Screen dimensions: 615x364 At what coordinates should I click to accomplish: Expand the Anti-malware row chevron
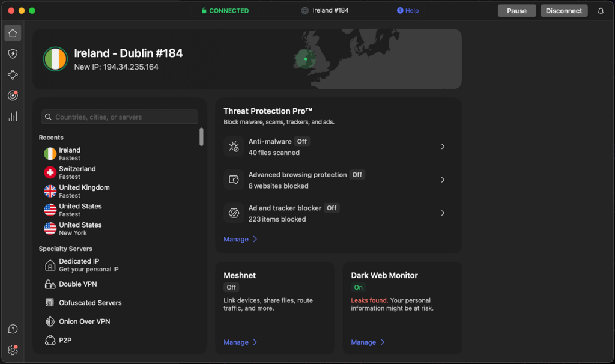tap(443, 147)
